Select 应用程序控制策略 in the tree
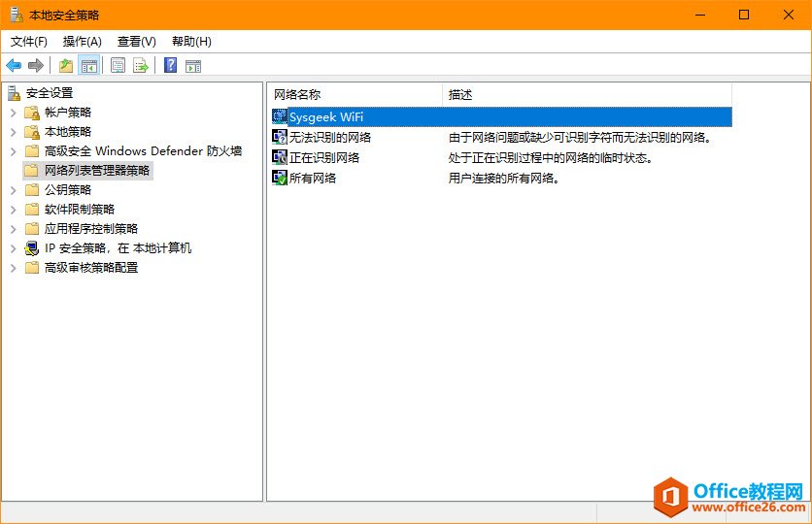 click(x=91, y=229)
